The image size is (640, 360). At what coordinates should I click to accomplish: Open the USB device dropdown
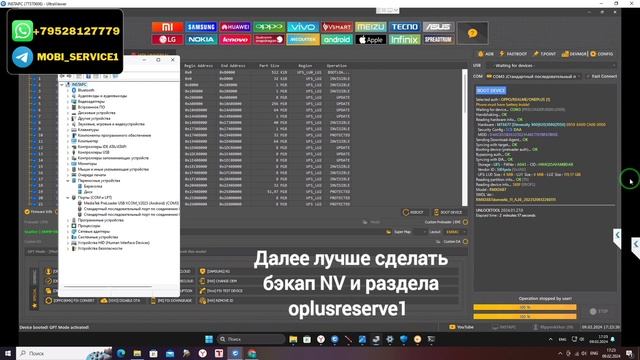tap(551, 65)
